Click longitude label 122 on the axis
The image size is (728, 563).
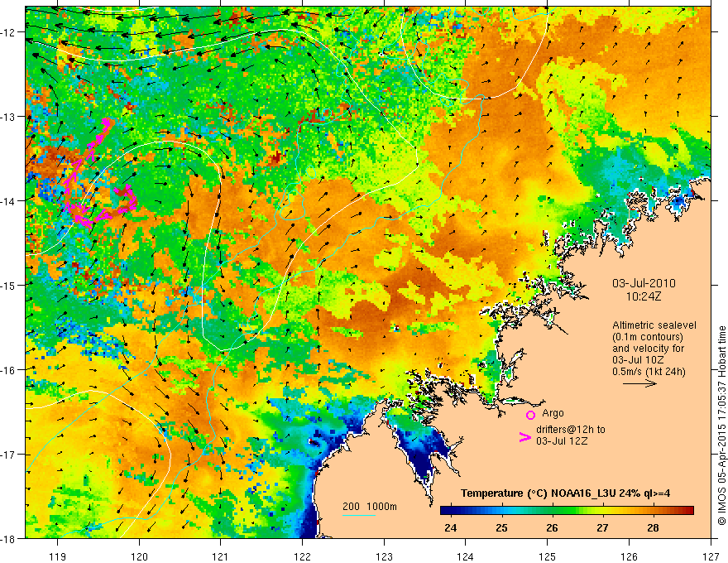[302, 556]
